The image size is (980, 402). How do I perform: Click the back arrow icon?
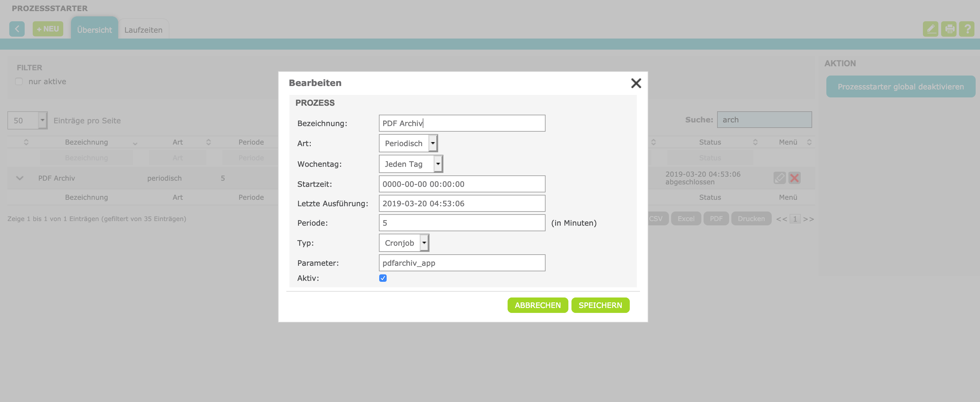(17, 29)
